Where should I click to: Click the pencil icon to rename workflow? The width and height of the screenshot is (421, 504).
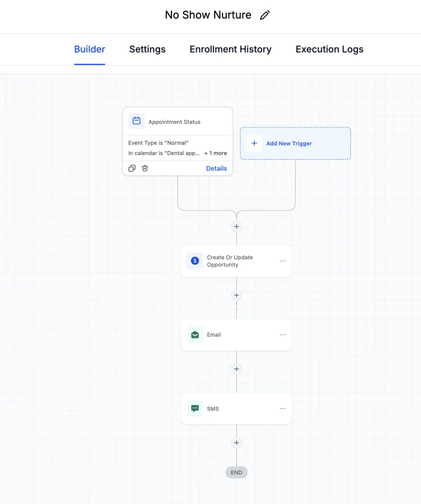tap(265, 15)
